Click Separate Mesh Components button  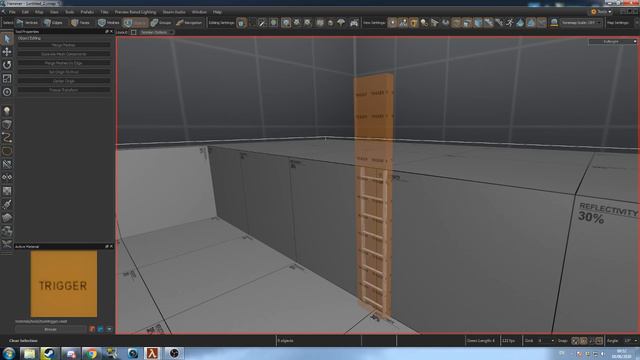coord(64,54)
